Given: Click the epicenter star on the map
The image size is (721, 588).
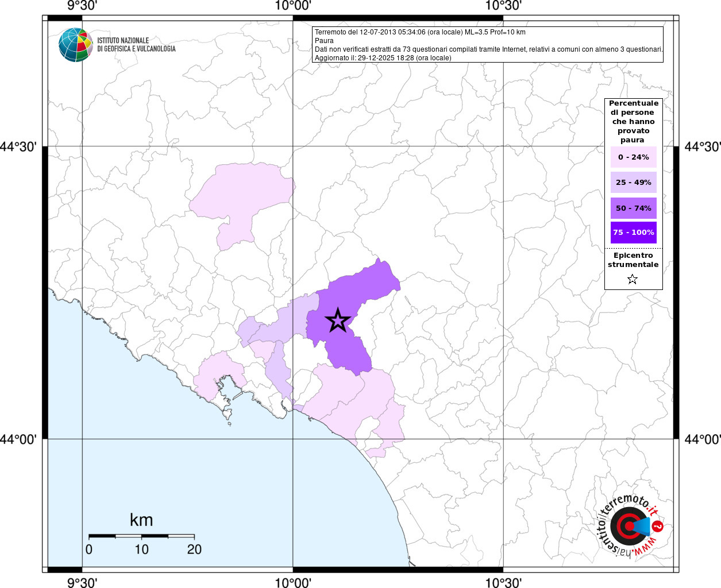Looking at the screenshot, I should pos(338,320).
